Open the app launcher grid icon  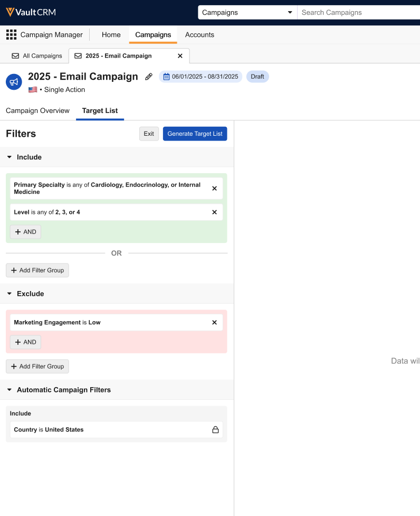[11, 35]
